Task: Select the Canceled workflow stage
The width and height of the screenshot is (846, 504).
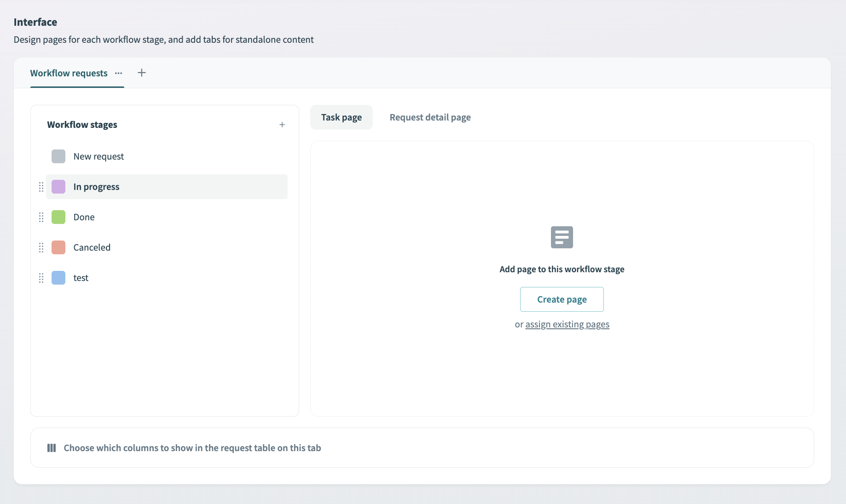Action: tap(92, 247)
